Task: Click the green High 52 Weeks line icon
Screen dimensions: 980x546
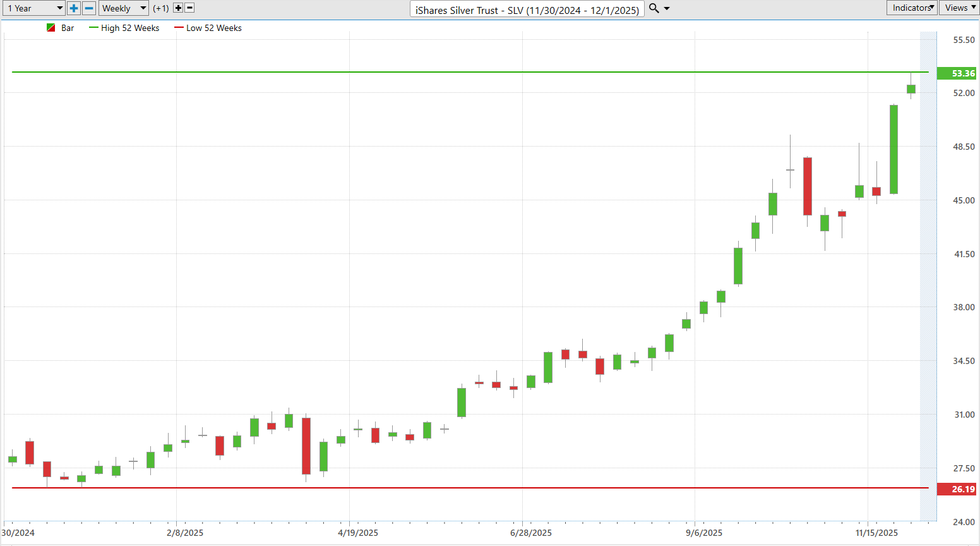Action: [93, 28]
